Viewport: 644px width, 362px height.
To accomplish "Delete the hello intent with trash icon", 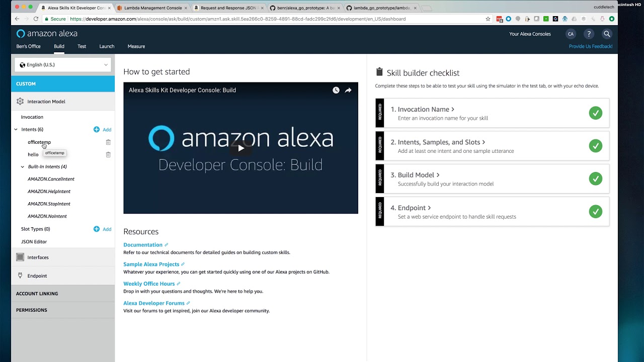I will click(x=108, y=154).
